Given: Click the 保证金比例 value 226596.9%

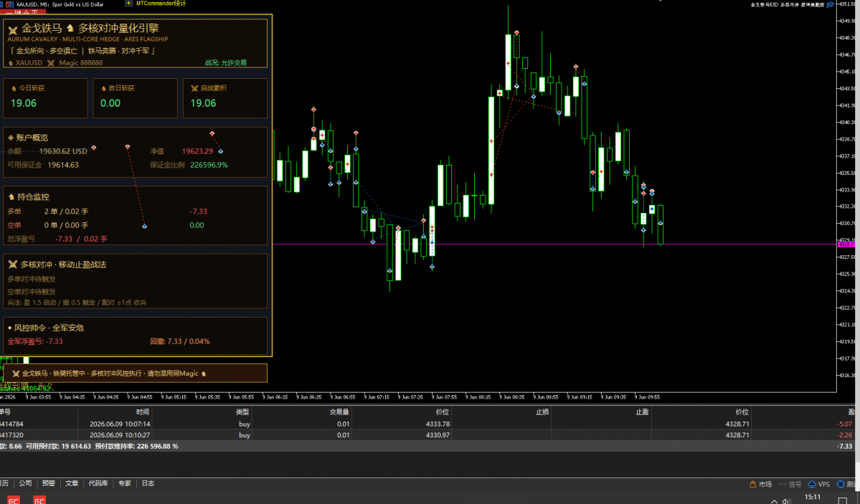Looking at the screenshot, I should click(x=209, y=164).
